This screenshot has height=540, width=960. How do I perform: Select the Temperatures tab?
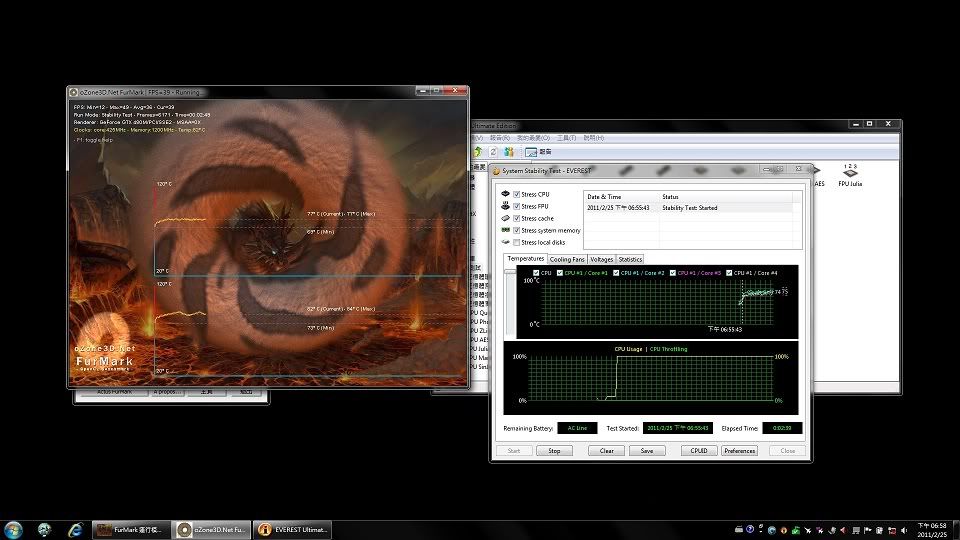click(x=525, y=259)
